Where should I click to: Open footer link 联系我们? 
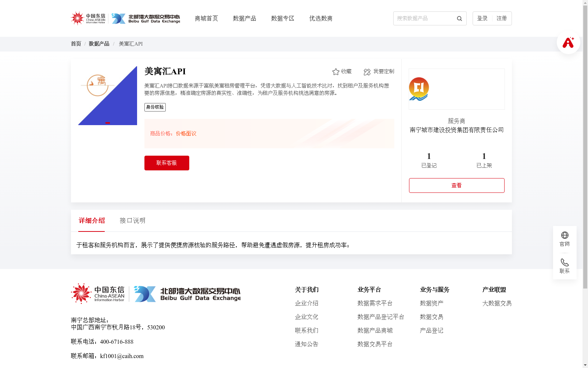point(306,330)
